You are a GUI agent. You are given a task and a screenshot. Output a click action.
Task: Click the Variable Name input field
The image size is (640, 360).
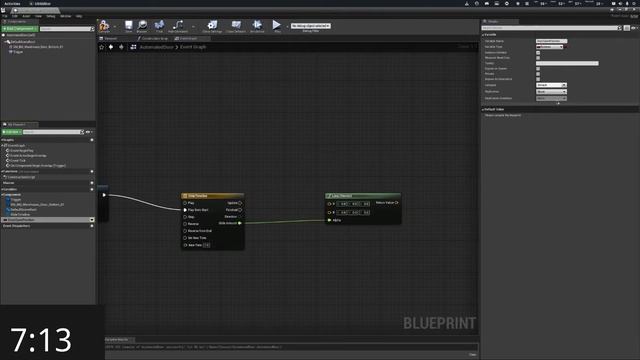pyautogui.click(x=551, y=41)
